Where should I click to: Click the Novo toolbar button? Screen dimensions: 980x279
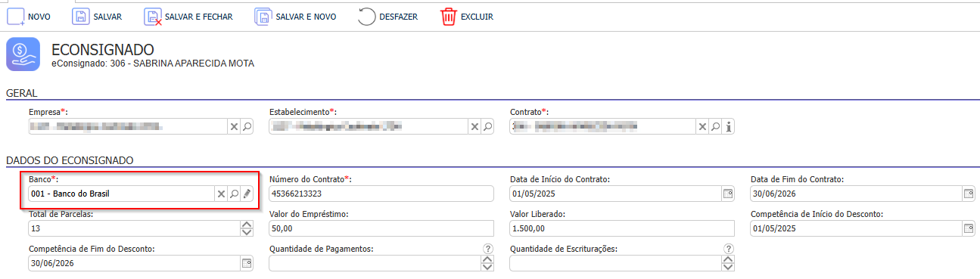click(x=29, y=16)
